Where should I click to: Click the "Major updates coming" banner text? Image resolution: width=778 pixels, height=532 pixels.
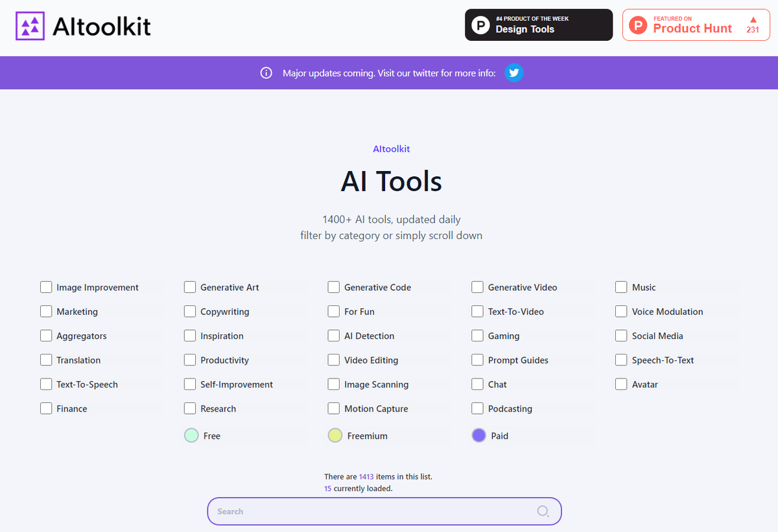pyautogui.click(x=389, y=73)
